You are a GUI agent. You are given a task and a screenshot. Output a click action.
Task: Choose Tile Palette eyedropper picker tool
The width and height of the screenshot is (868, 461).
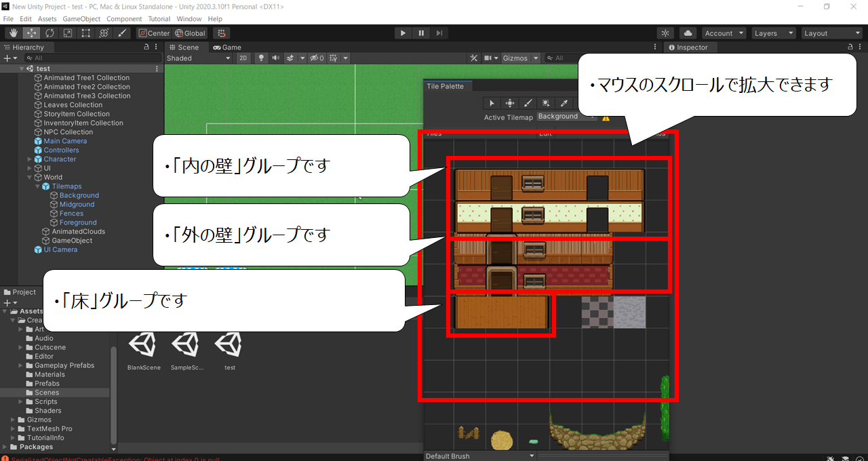coord(563,103)
